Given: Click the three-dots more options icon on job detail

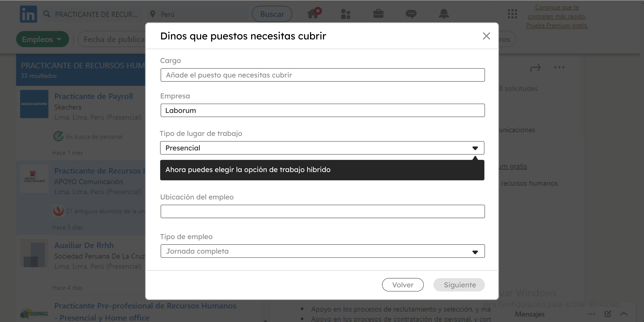Looking at the screenshot, I should (x=559, y=67).
